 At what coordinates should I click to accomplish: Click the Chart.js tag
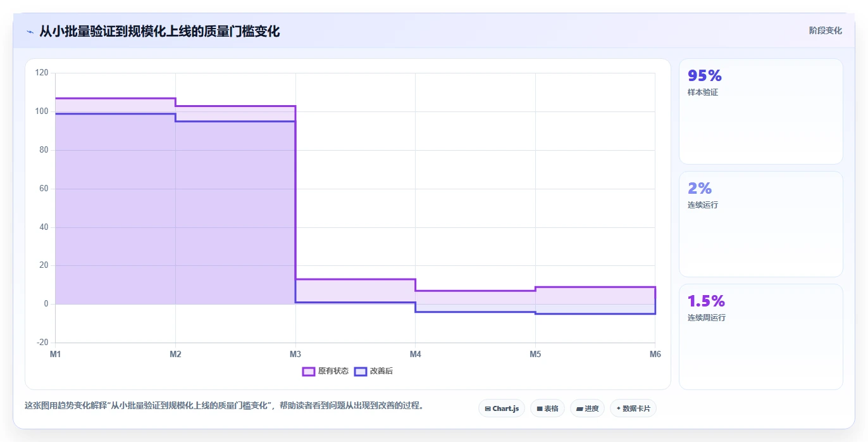coord(502,408)
